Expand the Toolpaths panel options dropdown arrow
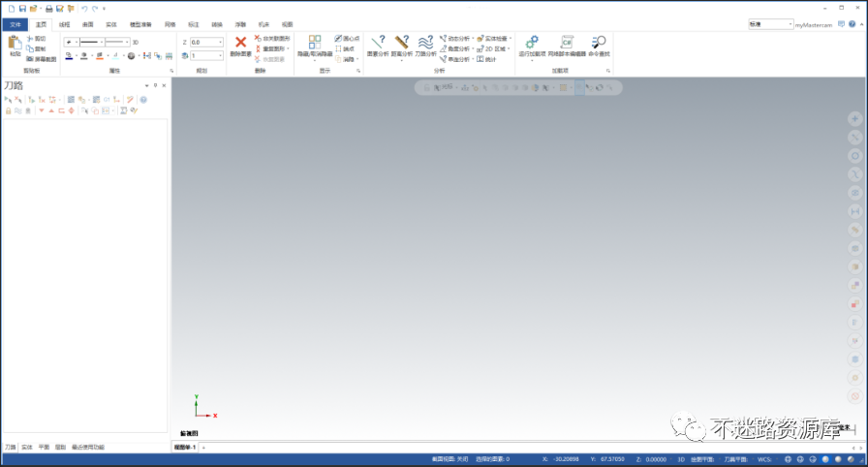The image size is (868, 467). tap(146, 85)
